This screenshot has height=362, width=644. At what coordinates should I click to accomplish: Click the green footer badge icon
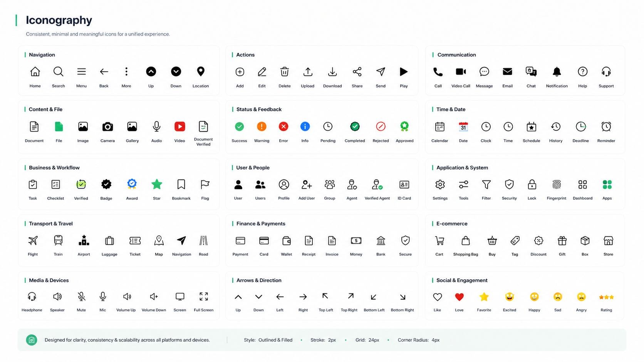pyautogui.click(x=32, y=340)
